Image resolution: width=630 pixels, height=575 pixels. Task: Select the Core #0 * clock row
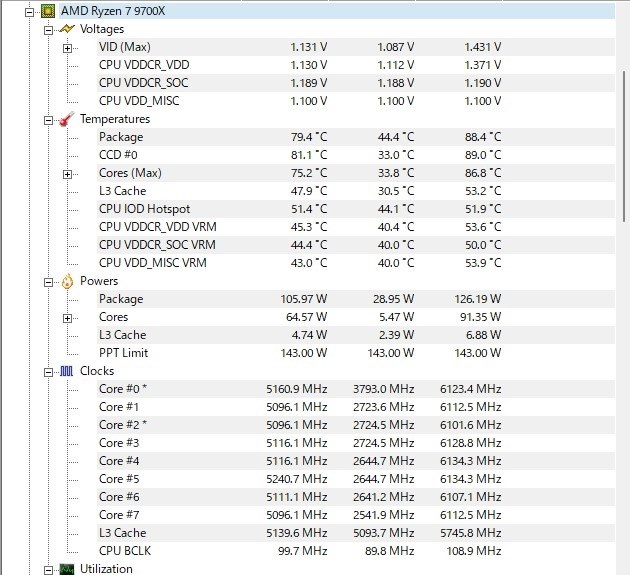click(356, 389)
